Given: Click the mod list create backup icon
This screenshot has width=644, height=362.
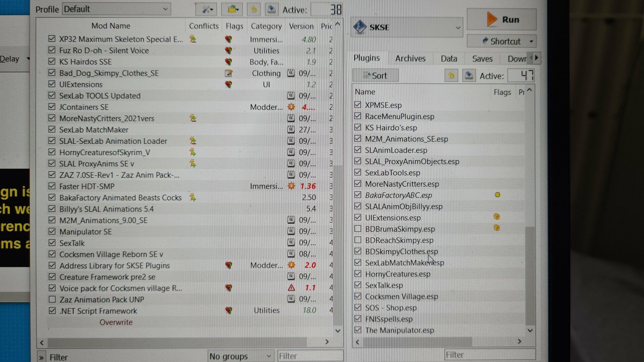Looking at the screenshot, I should [271, 9].
